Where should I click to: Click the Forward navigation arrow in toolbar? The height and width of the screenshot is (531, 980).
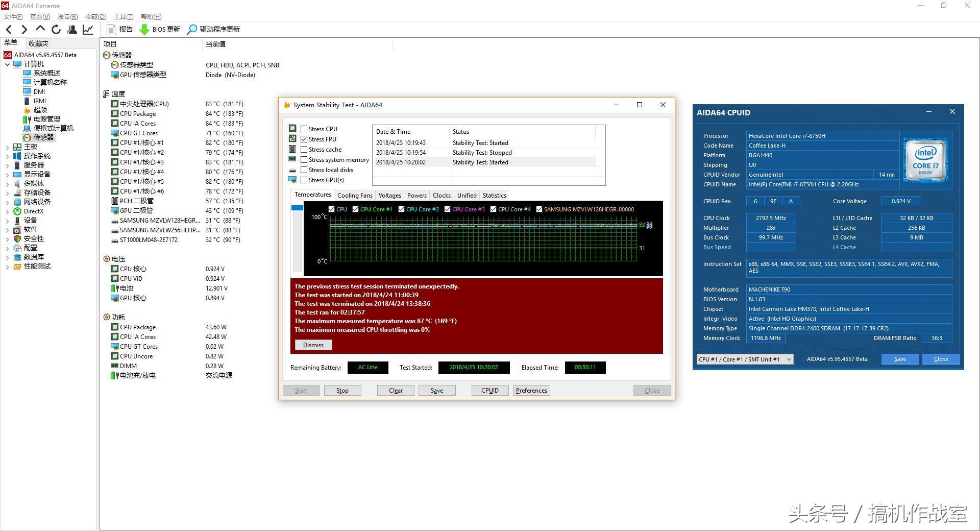(24, 30)
